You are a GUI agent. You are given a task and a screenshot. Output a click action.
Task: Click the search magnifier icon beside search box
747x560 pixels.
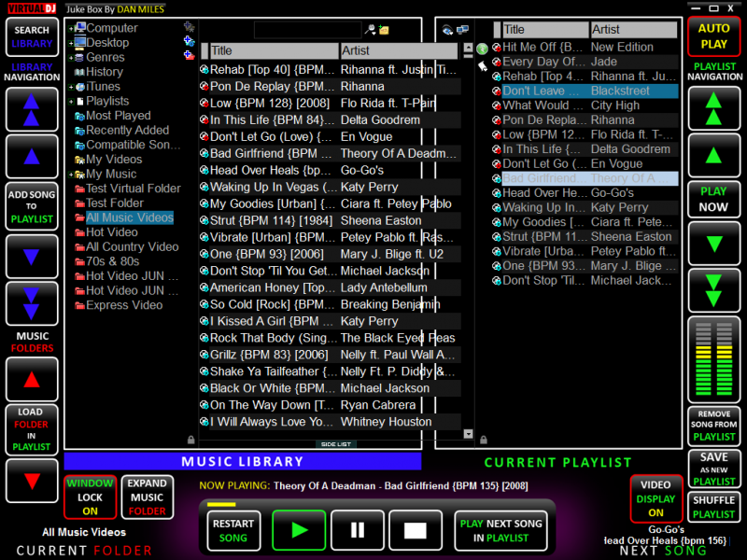pos(370,30)
